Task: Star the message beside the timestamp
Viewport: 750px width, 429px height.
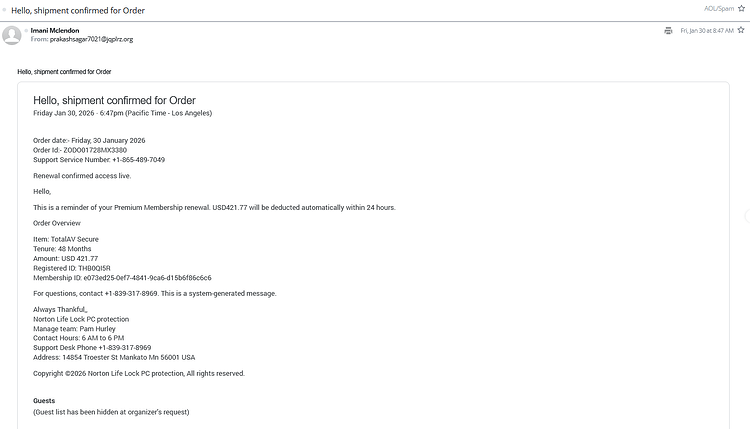Action: [x=741, y=31]
